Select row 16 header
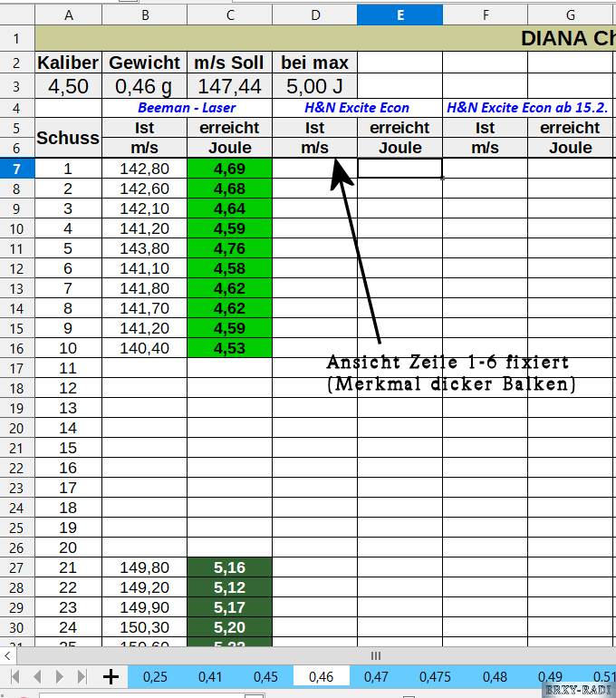Image resolution: width=616 pixels, height=698 pixels. pyautogui.click(x=17, y=348)
